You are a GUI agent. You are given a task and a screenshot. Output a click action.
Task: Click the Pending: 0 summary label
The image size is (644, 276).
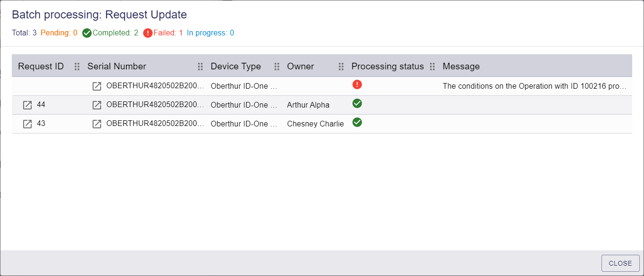(x=59, y=33)
